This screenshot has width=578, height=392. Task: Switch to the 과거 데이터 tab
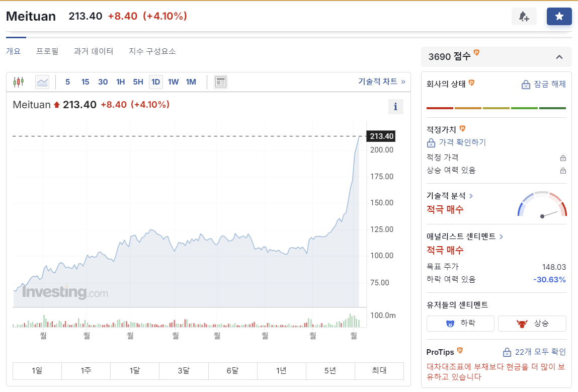coord(94,51)
